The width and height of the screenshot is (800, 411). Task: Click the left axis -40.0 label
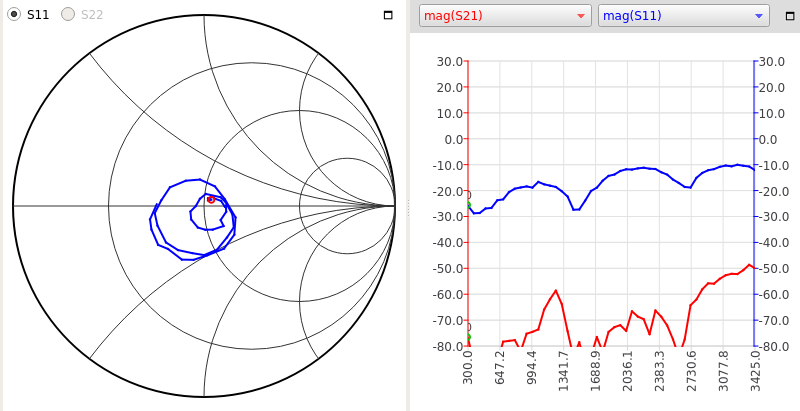448,243
